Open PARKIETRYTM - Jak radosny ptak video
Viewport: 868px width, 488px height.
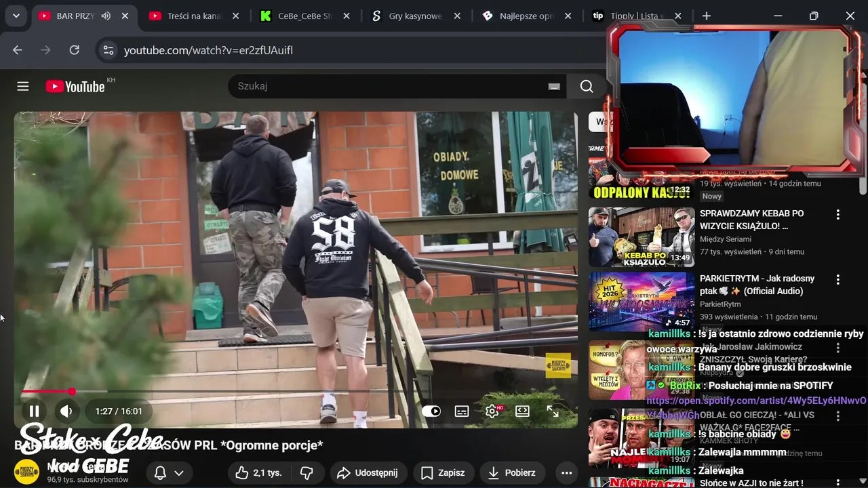[757, 285]
